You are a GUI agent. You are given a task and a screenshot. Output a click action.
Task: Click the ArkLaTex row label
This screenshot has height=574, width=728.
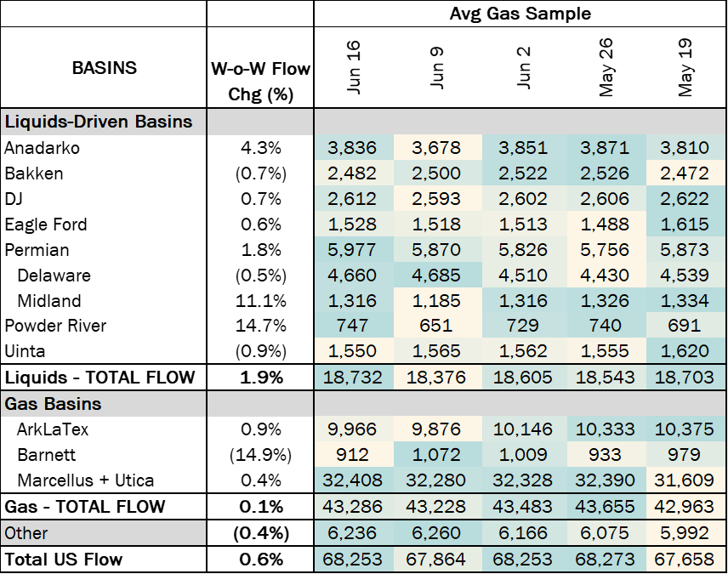coord(53,429)
